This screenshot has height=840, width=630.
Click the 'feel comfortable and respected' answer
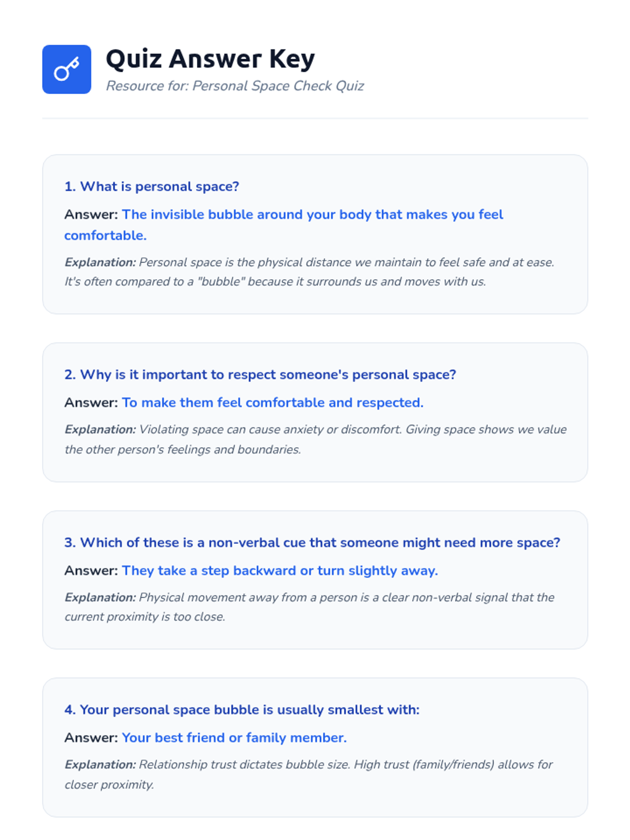coord(272,403)
